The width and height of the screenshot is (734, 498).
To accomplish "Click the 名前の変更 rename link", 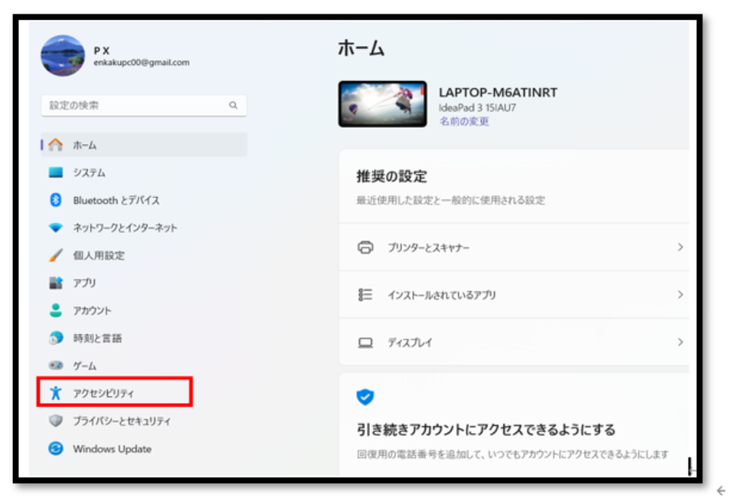I will [464, 121].
